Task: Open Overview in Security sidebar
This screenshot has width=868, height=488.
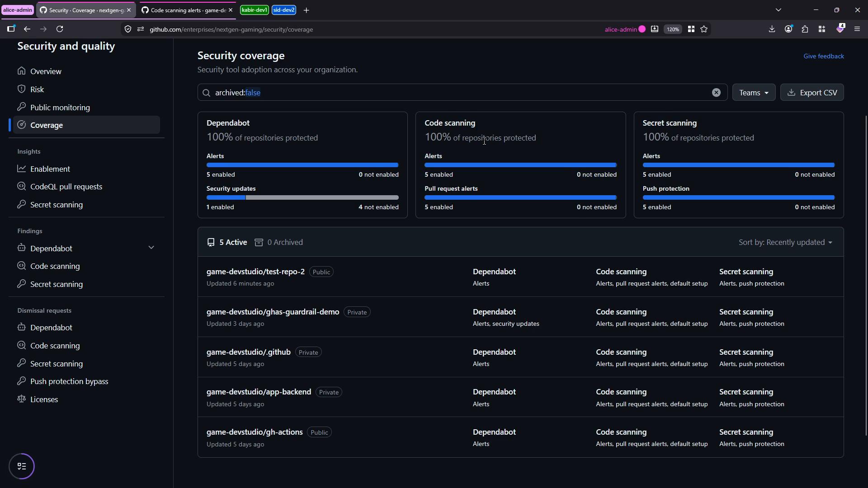Action: point(46,71)
